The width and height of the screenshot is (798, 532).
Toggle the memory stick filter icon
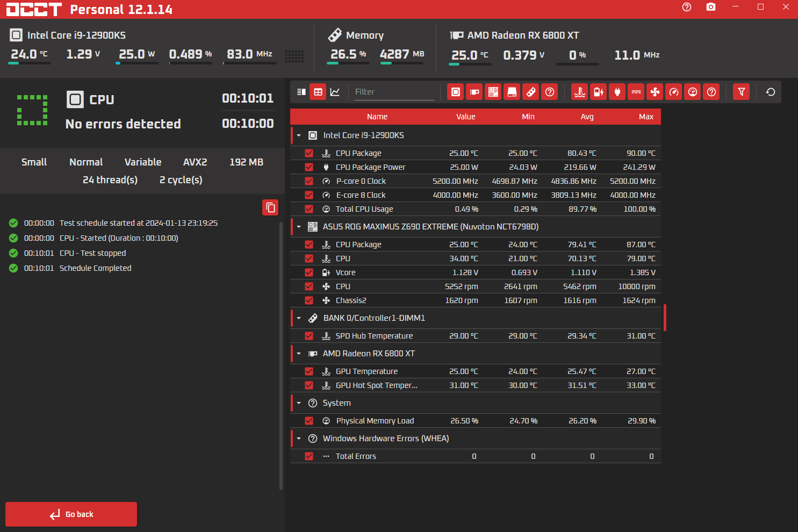tap(531, 92)
